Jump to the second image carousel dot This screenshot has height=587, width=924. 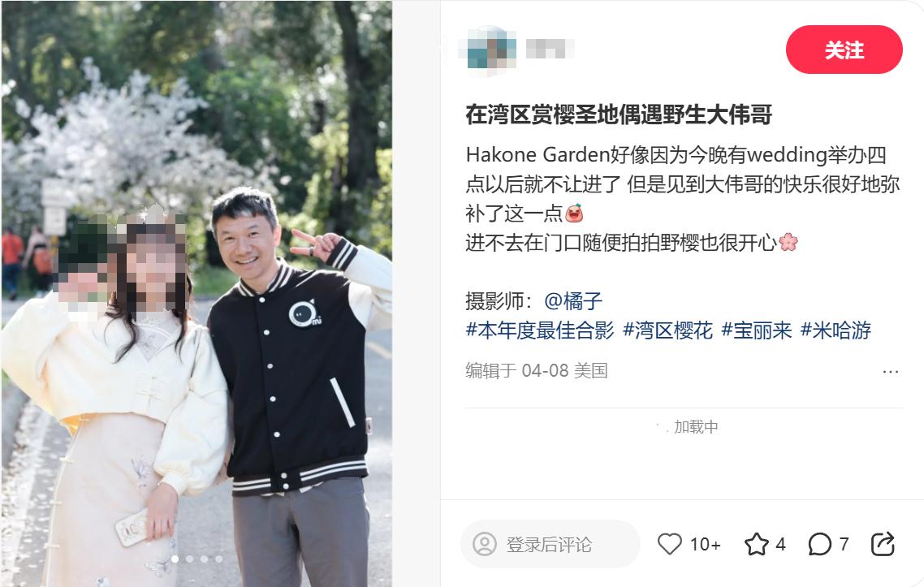[189, 559]
